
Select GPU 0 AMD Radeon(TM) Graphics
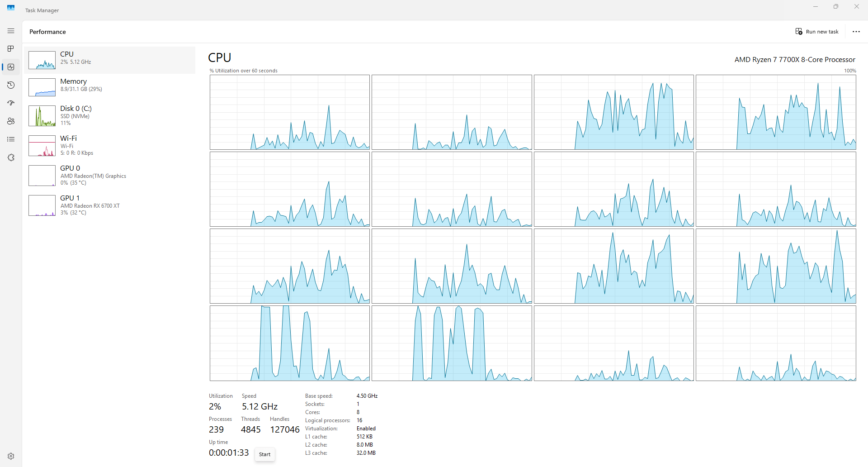click(110, 176)
